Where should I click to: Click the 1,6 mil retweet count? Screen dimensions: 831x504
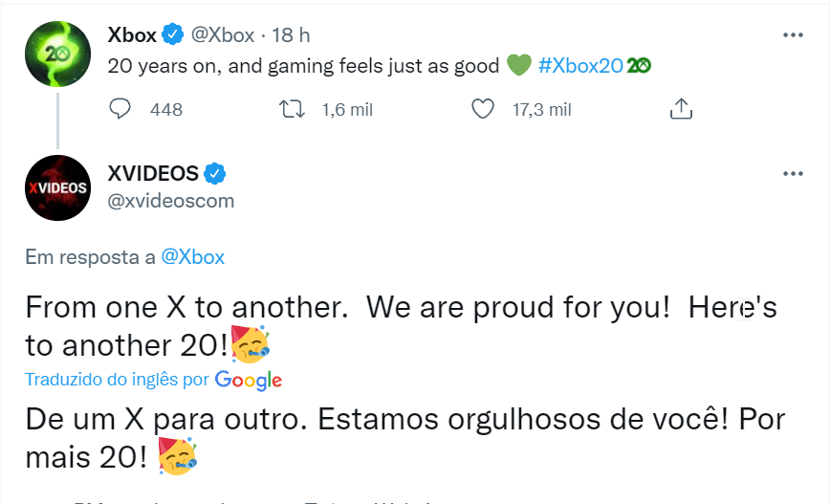(x=347, y=110)
